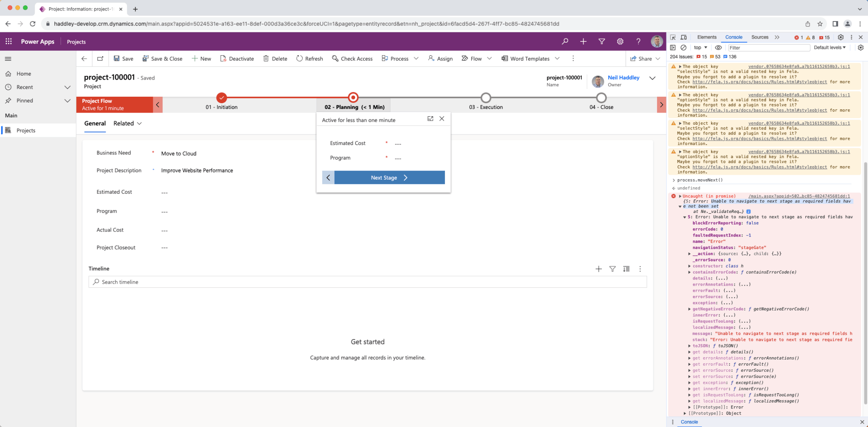
Task: Select the 01 - Initiation stage circle
Action: click(221, 98)
